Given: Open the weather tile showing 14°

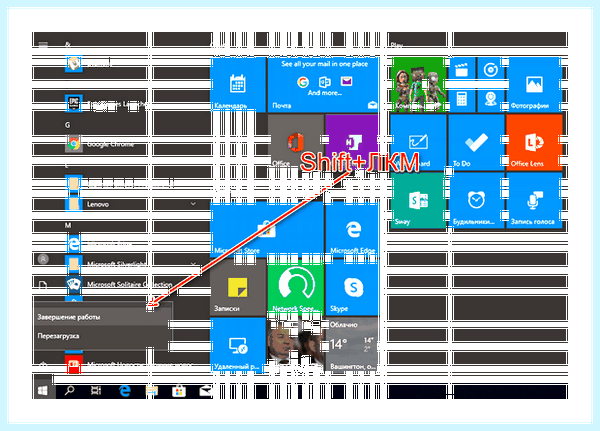Looking at the screenshot, I should tap(352, 344).
